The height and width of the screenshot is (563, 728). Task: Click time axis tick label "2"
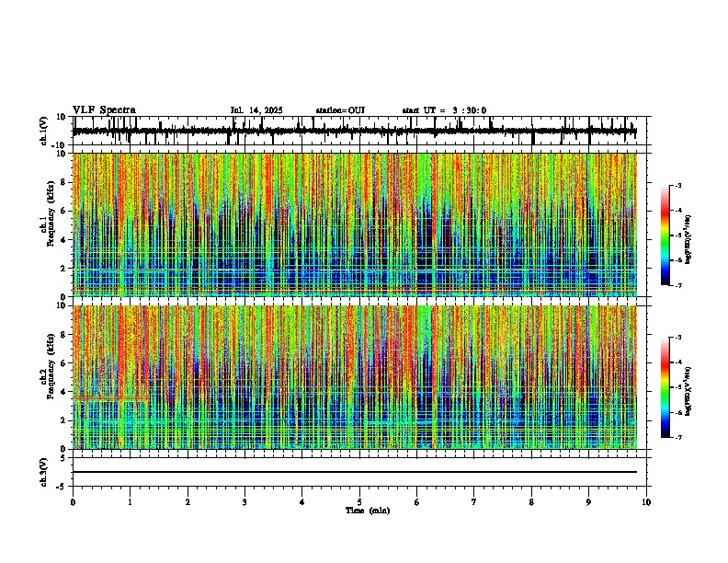(x=188, y=502)
